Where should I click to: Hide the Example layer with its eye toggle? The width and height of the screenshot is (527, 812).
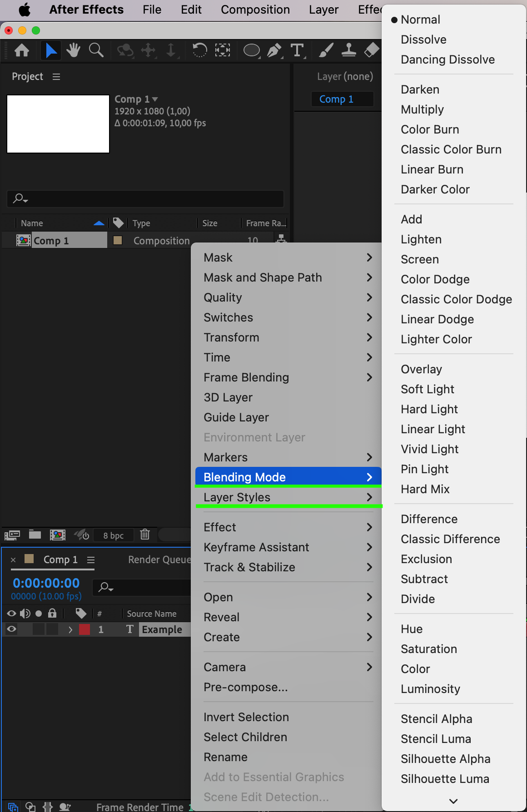(x=12, y=629)
